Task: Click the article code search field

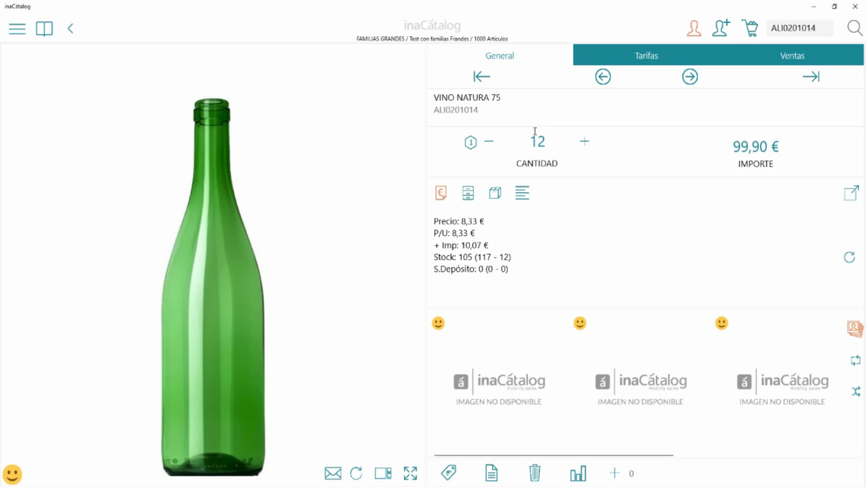Action: [x=800, y=28]
